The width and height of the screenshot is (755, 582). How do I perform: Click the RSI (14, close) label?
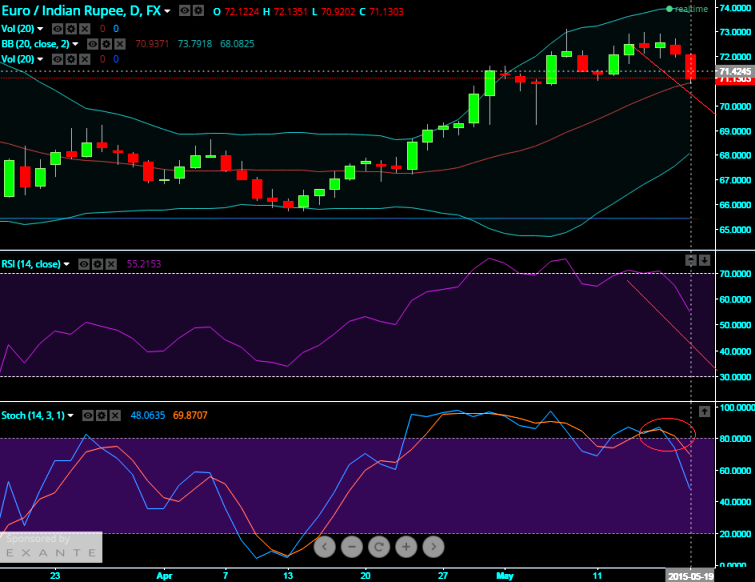pyautogui.click(x=31, y=264)
